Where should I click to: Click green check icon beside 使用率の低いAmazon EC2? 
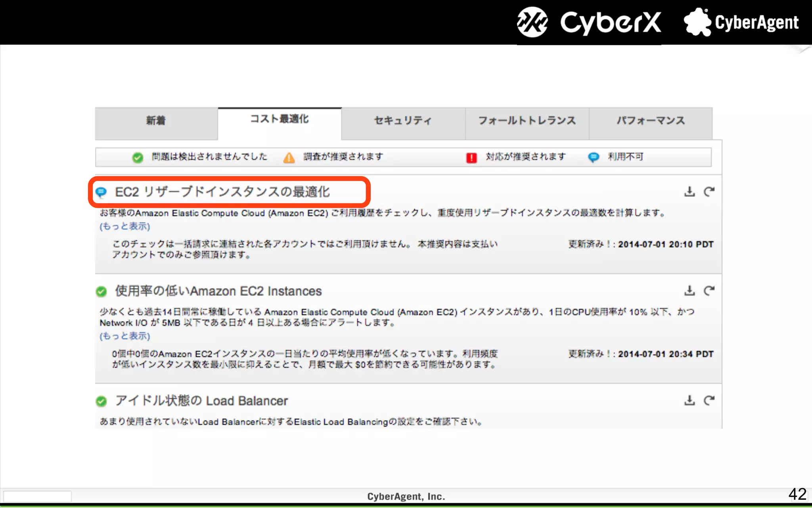tap(101, 292)
